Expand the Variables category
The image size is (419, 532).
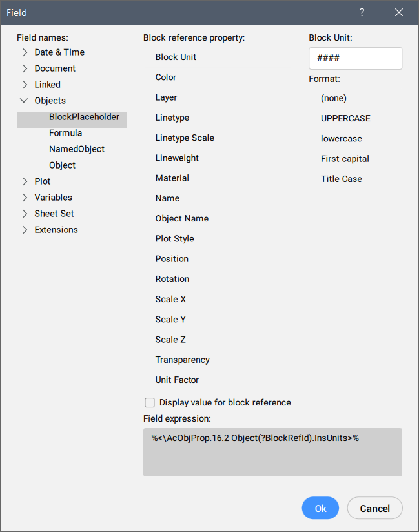click(x=25, y=198)
